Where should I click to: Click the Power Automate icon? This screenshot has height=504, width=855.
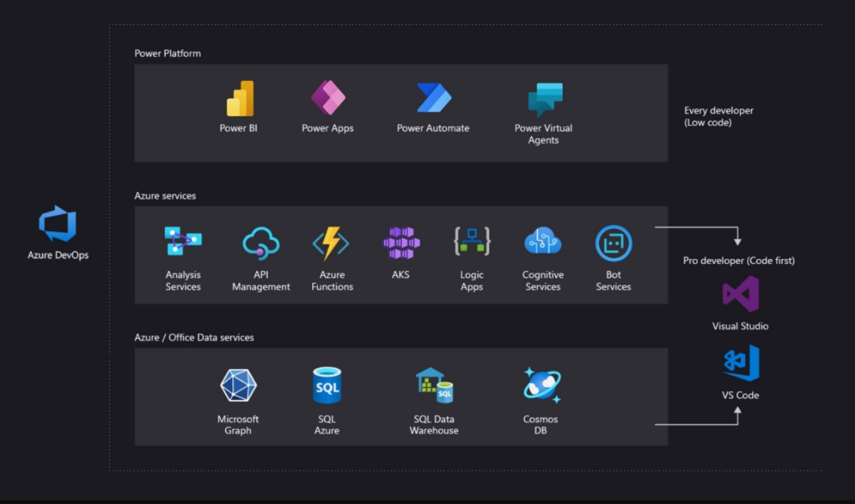433,97
